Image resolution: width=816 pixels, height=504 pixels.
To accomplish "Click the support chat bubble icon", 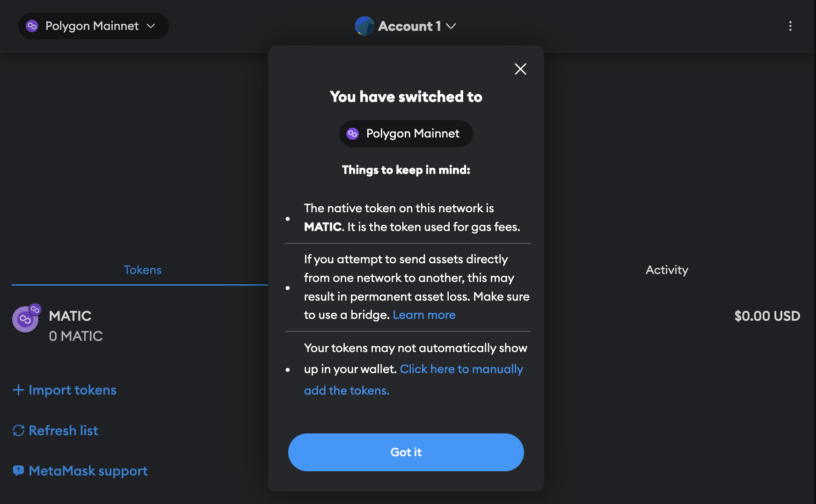I will 18,471.
